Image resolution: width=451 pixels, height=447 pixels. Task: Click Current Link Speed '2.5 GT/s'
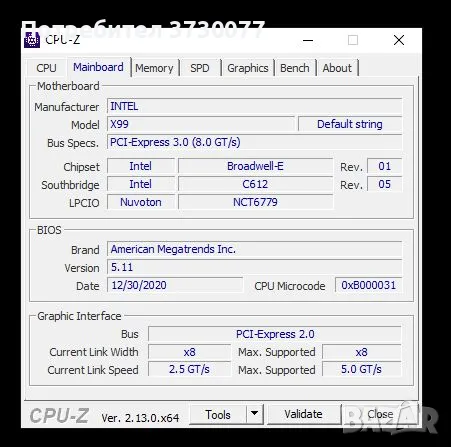tap(189, 370)
